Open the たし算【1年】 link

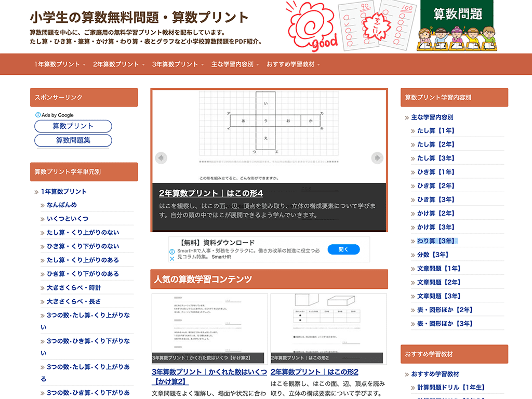(x=436, y=130)
